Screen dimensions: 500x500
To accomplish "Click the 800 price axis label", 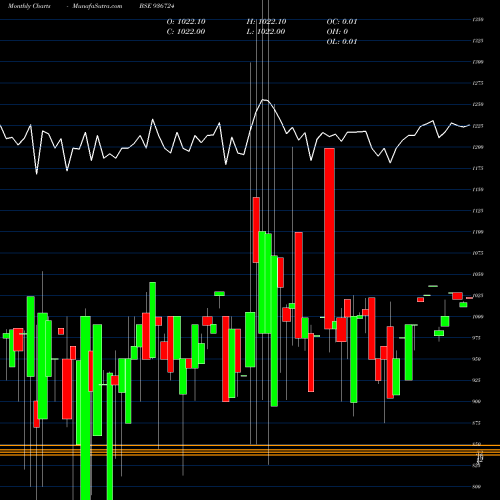I will tap(477, 486).
